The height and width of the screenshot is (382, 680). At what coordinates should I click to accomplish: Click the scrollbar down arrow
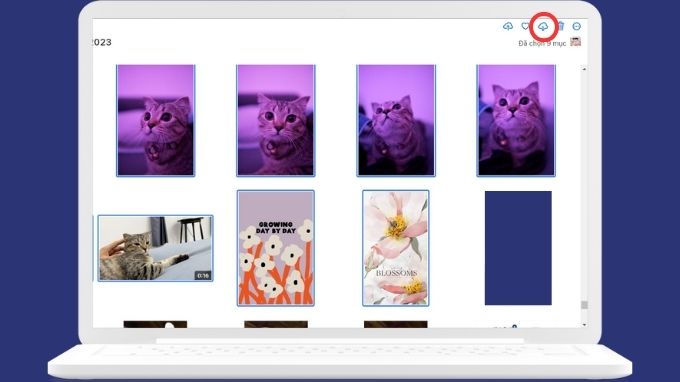click(584, 324)
